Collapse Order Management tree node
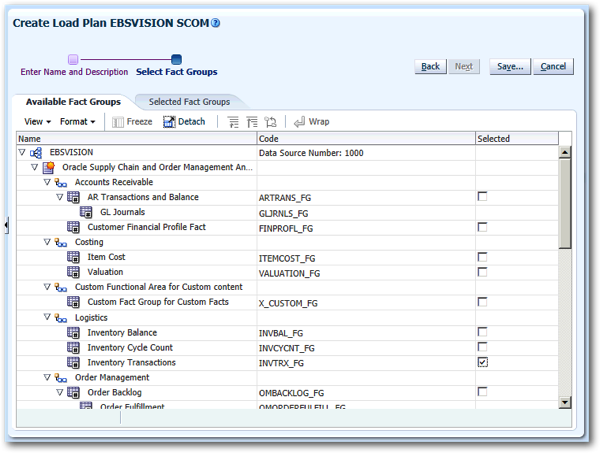Image resolution: width=600 pixels, height=453 pixels. (47, 377)
